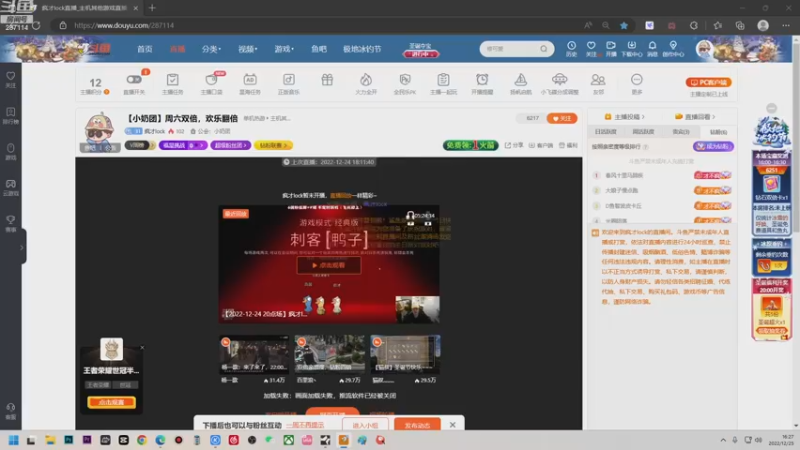Switch to the 周活跃度 tab
The image size is (800, 450).
pyautogui.click(x=643, y=132)
